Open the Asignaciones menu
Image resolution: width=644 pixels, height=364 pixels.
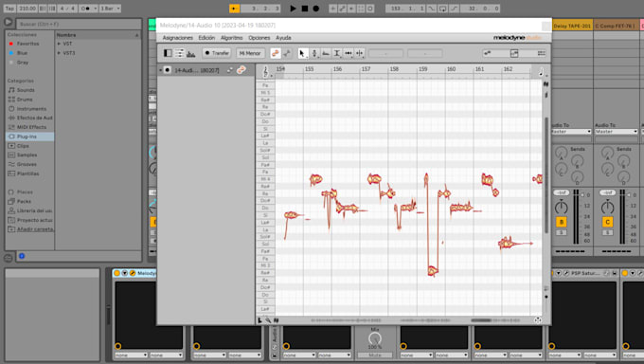(177, 38)
